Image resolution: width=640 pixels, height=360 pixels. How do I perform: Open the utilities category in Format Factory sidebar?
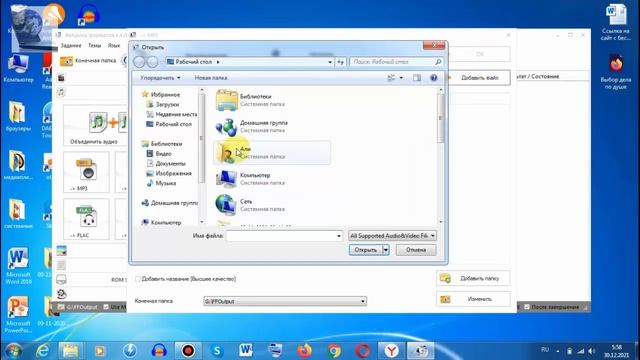coord(61,293)
